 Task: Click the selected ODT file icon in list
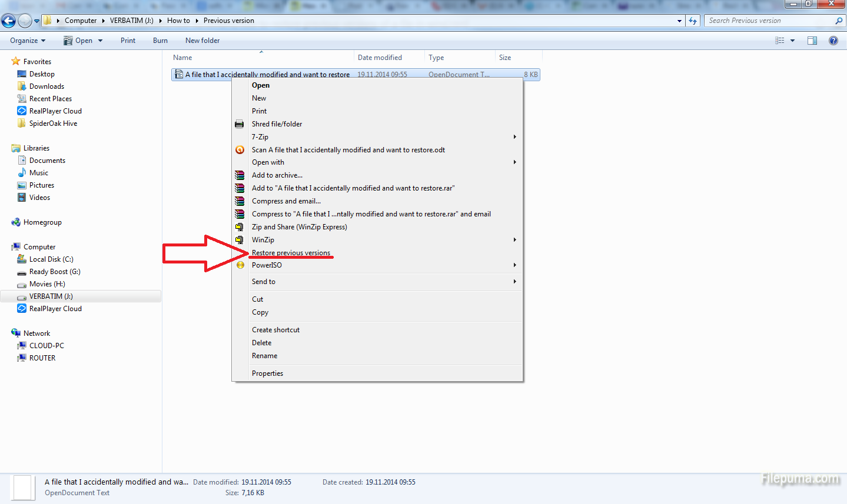click(179, 75)
